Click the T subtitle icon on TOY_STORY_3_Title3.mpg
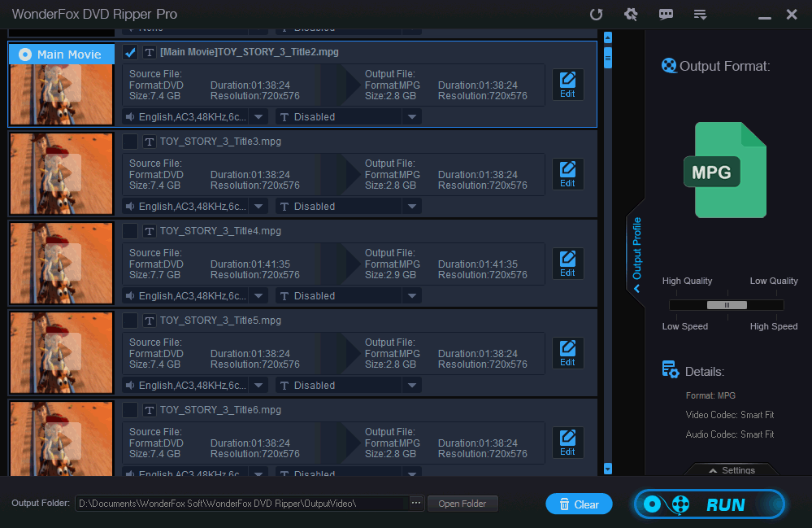 (x=149, y=141)
